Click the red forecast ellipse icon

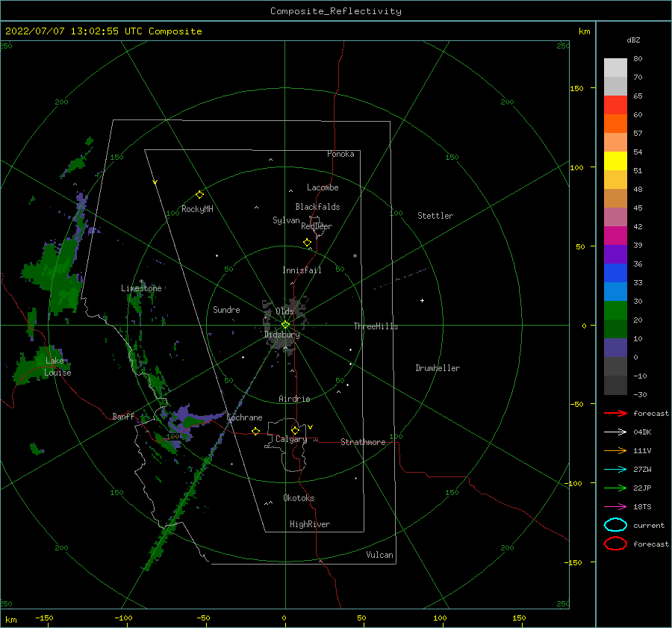click(x=615, y=543)
